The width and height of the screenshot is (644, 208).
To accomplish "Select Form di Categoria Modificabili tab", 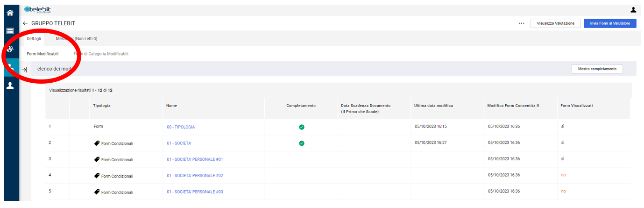I will coord(101,54).
